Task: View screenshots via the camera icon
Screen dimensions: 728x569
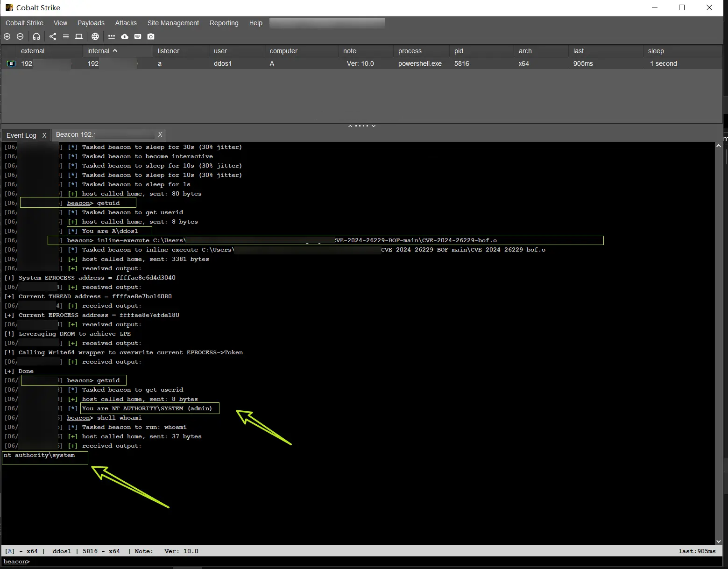Action: 151,36
